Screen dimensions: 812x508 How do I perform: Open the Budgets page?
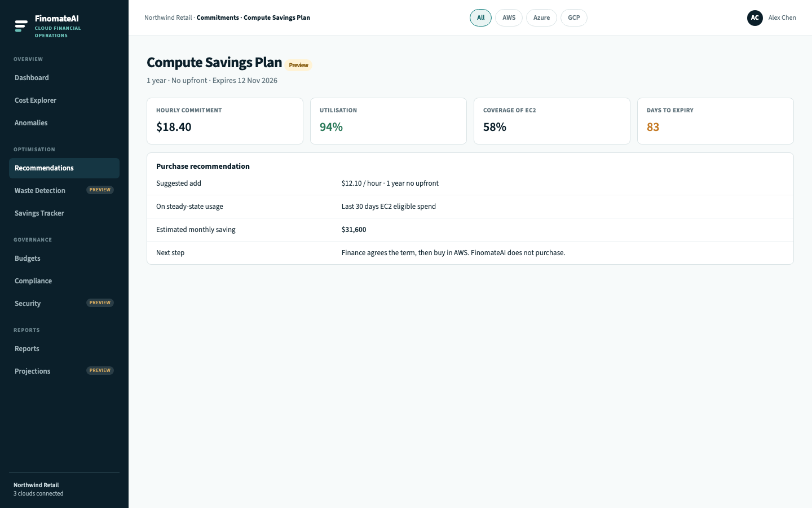click(64, 259)
